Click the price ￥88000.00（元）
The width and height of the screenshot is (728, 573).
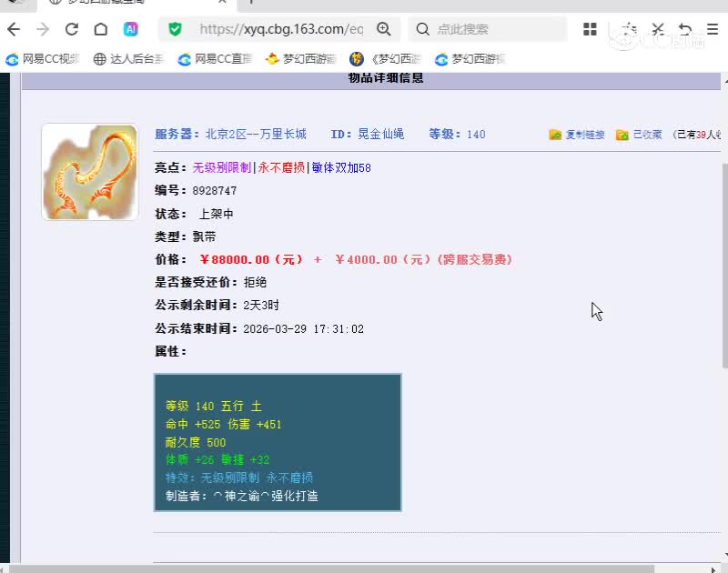(251, 259)
